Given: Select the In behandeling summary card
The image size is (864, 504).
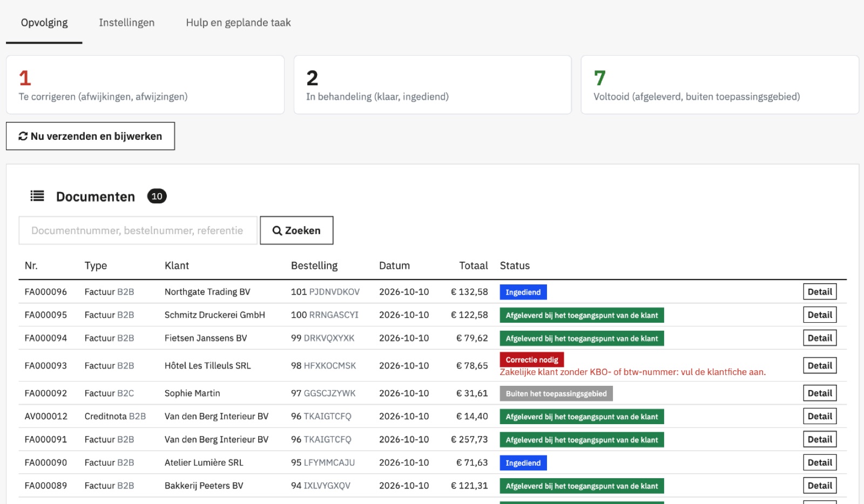Looking at the screenshot, I should point(433,85).
